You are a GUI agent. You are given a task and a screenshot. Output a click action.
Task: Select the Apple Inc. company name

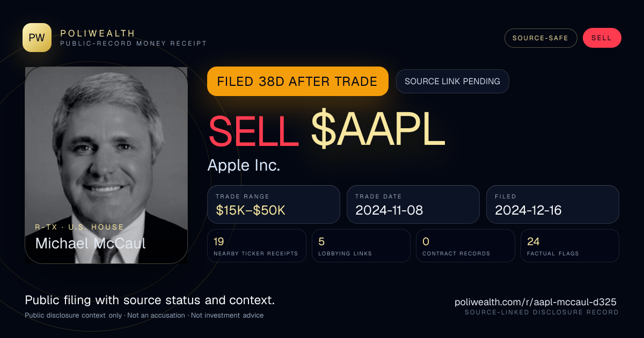click(244, 165)
